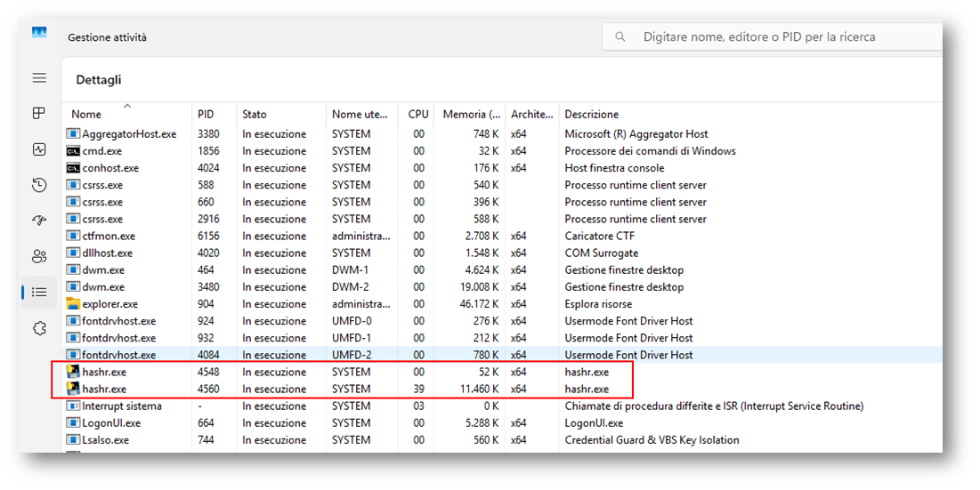The image size is (980, 490).
Task: Open the Processes page icon in sidebar
Action: pos(39,114)
